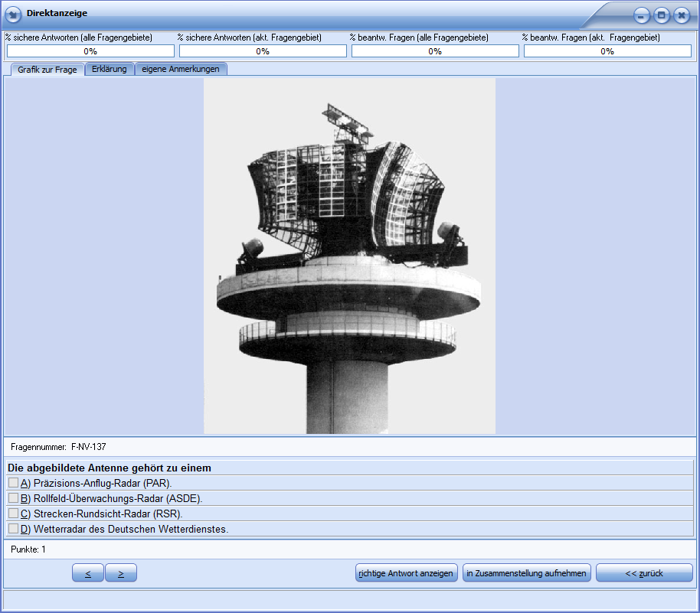
Task: Switch to the Grafik zur Frage tab
Action: [47, 70]
